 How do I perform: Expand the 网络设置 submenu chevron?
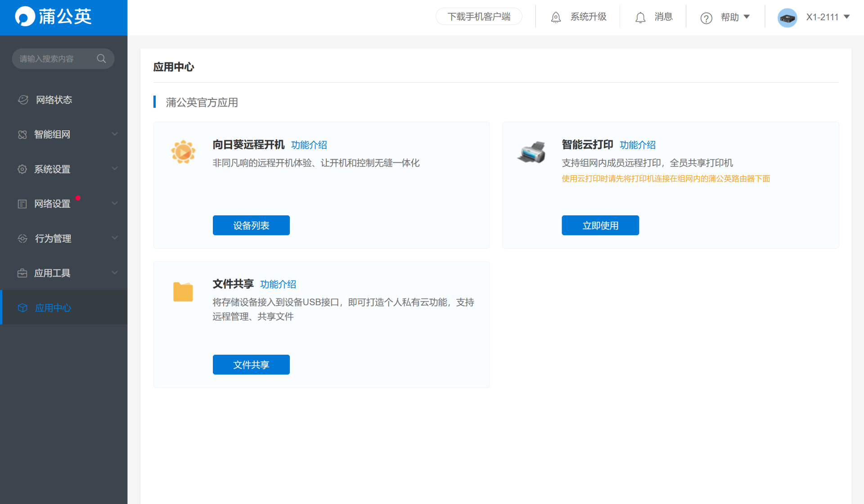point(115,203)
